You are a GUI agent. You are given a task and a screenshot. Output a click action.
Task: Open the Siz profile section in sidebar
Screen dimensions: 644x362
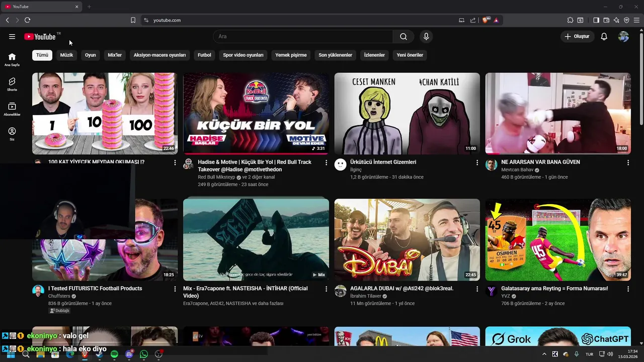[12, 134]
